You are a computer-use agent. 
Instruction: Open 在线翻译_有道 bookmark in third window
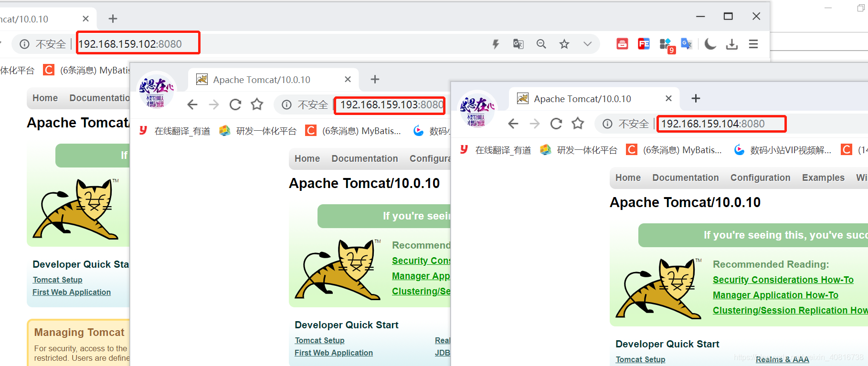pyautogui.click(x=495, y=150)
